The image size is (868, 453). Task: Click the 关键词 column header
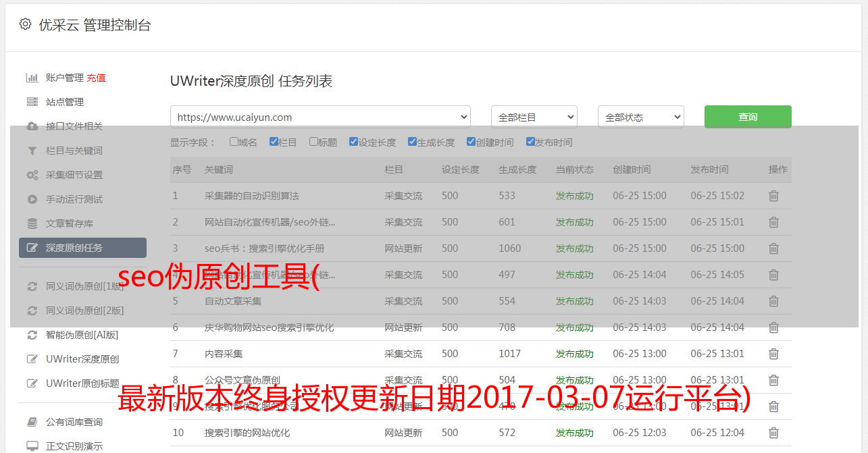[219, 169]
